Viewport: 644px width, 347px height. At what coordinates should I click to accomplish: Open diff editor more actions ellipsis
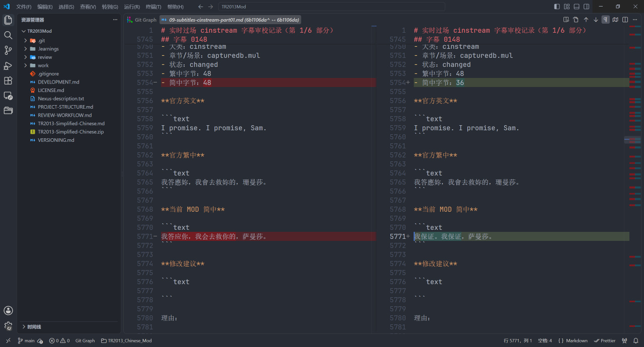[634, 20]
